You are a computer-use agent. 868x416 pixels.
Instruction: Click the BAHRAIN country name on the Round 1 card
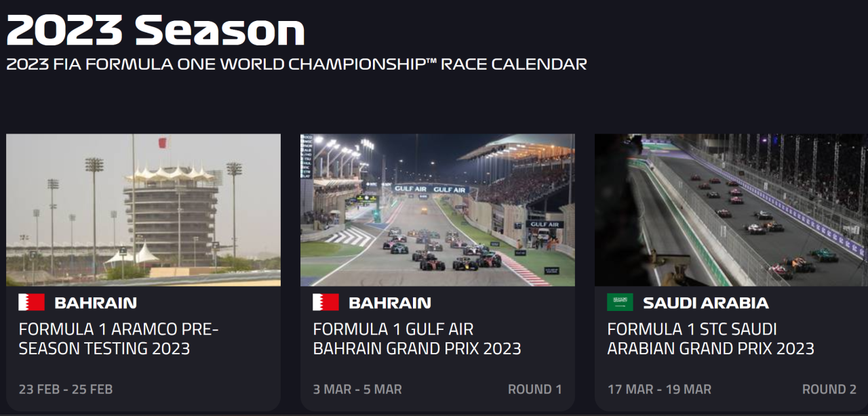[x=390, y=303]
